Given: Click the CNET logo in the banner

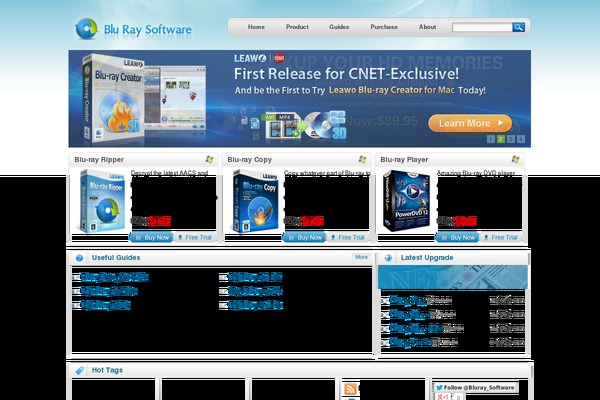Looking at the screenshot, I should [279, 58].
